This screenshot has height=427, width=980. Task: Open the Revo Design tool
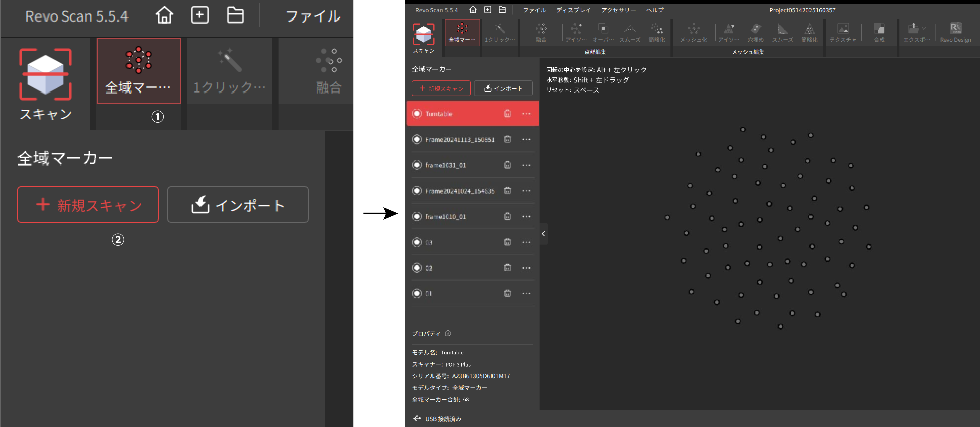[955, 33]
